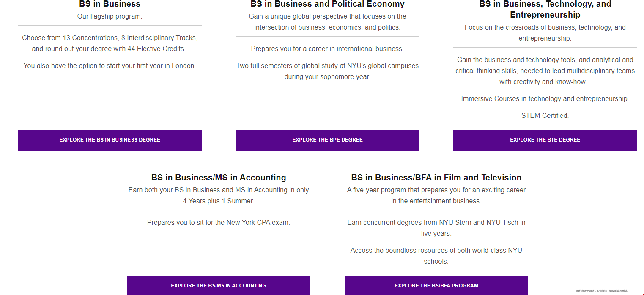The image size is (644, 295).
Task: Select 'Prepares you for a career in international business' text
Action: click(x=327, y=49)
